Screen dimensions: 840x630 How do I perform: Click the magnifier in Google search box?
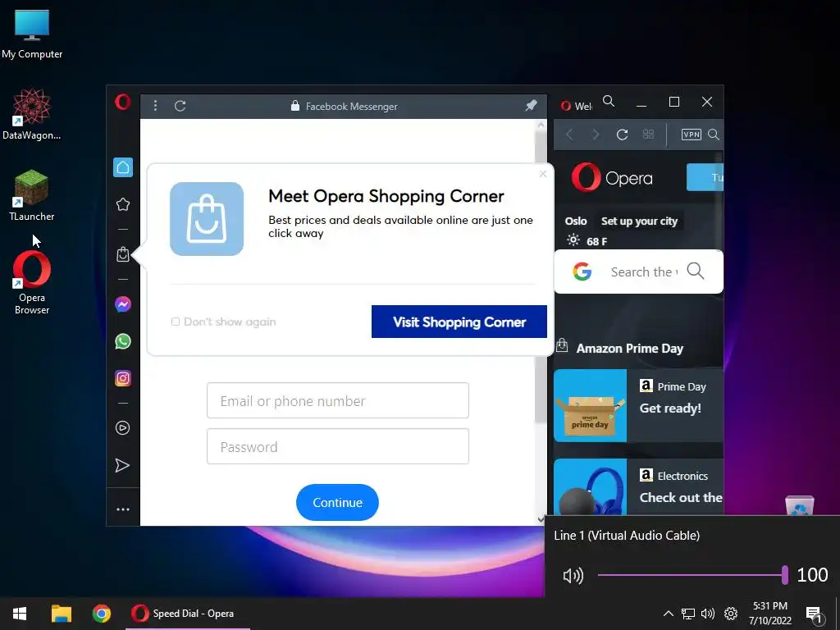click(696, 271)
